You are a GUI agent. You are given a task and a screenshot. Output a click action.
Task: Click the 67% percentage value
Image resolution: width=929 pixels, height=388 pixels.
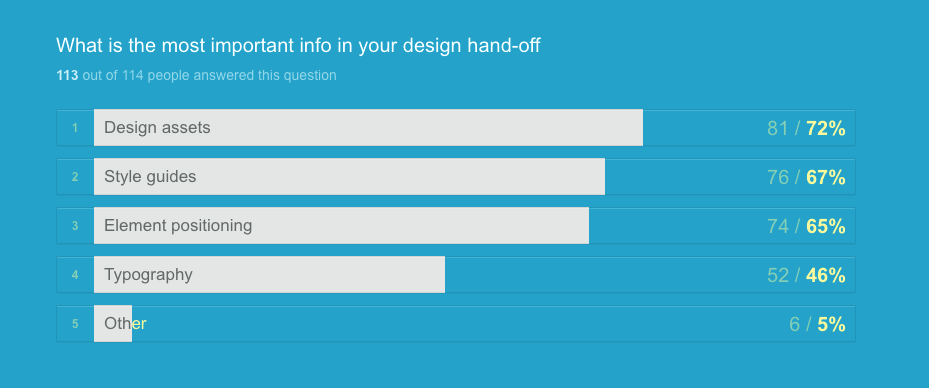825,177
